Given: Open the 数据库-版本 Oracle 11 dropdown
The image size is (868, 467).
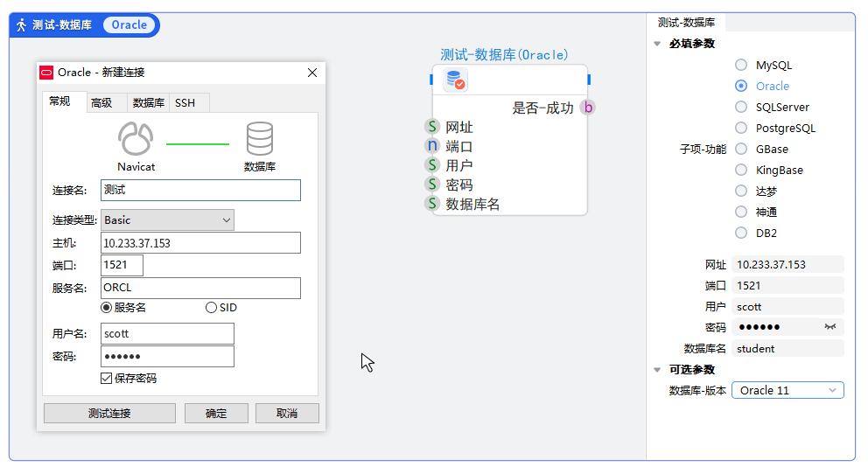Looking at the screenshot, I should pyautogui.click(x=787, y=390).
